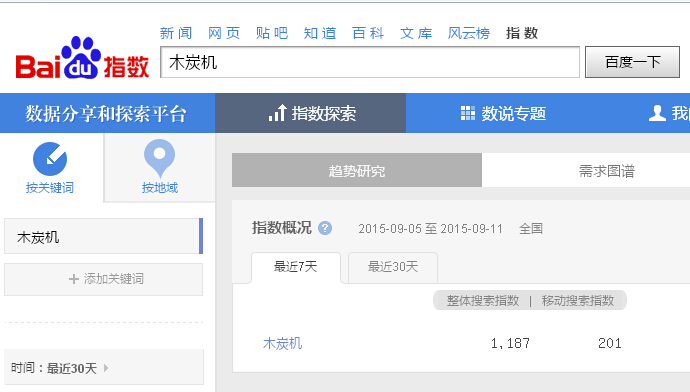
Task: Click the 百度一下 search button
Action: click(632, 62)
